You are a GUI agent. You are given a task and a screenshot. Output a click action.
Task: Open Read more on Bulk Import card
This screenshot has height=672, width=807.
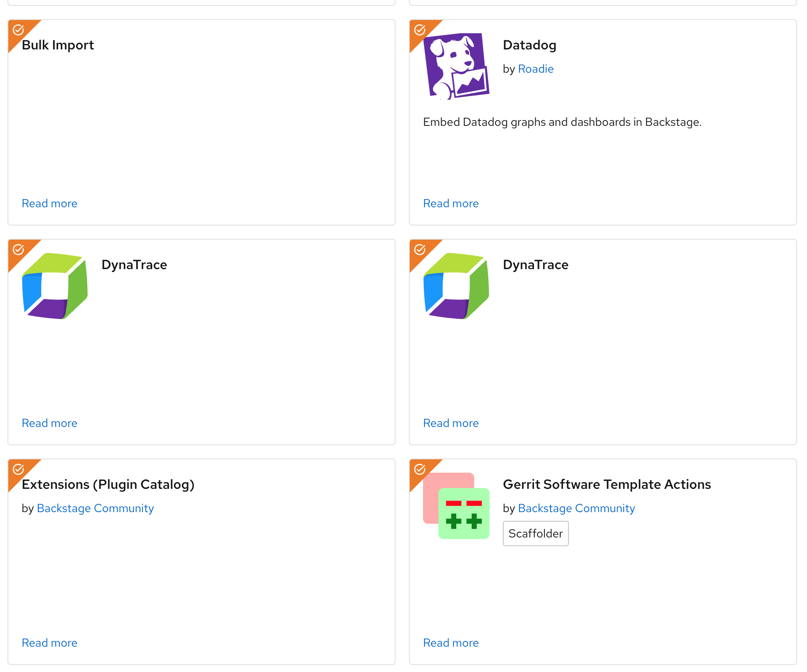tap(49, 204)
